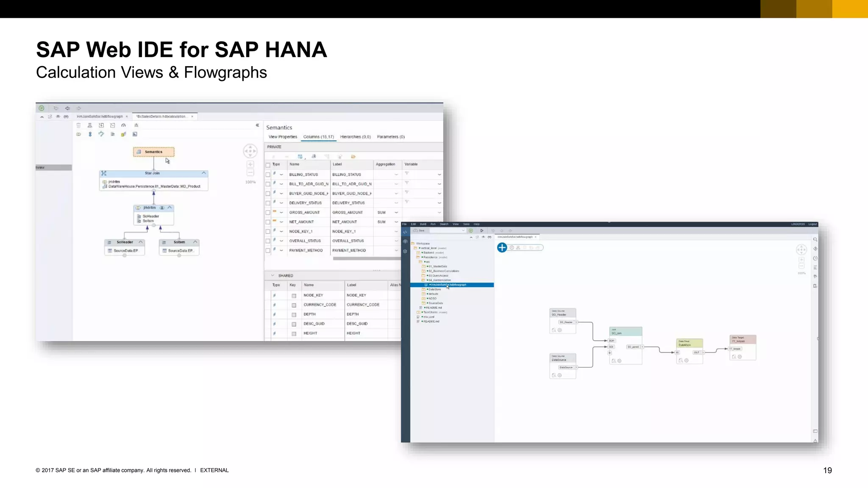Viewport: 868px width, 488px height.
Task: Collapse the SoItem projection node
Action: click(195, 242)
